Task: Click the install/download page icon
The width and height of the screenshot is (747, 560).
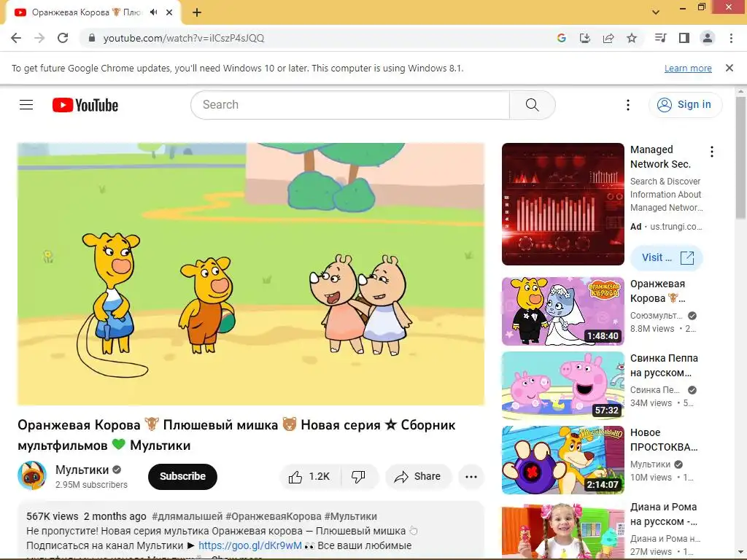Action: pos(585,38)
